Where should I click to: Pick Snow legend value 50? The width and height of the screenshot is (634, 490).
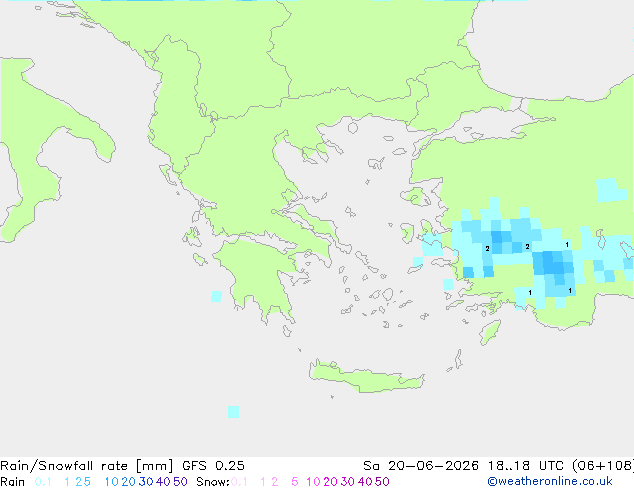coord(382,482)
